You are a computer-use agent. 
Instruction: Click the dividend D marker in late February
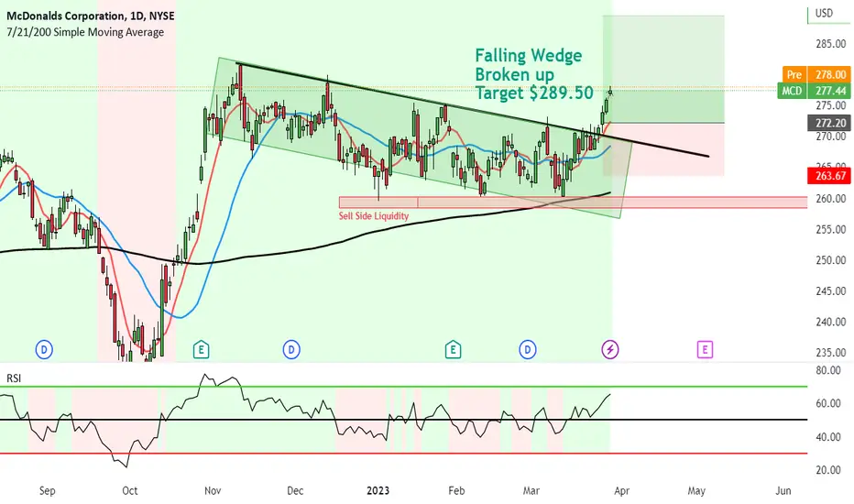coord(527,349)
